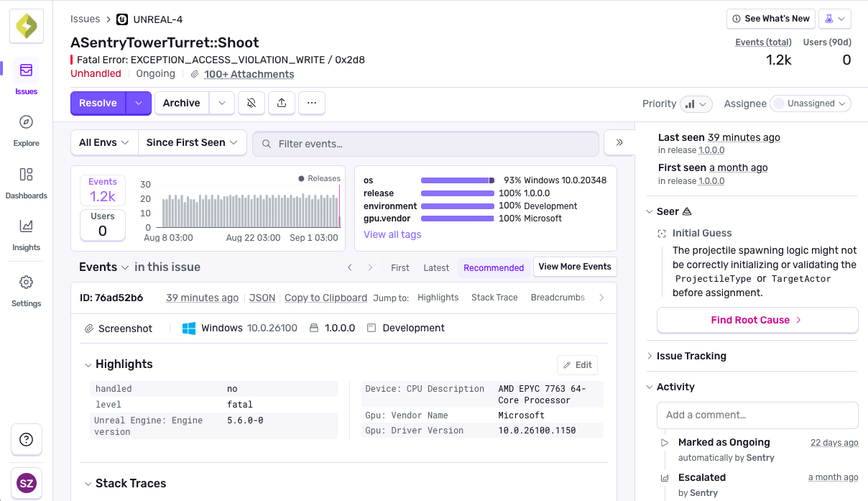Open the All Envs dropdown
This screenshot has width=868, height=501.
(104, 142)
